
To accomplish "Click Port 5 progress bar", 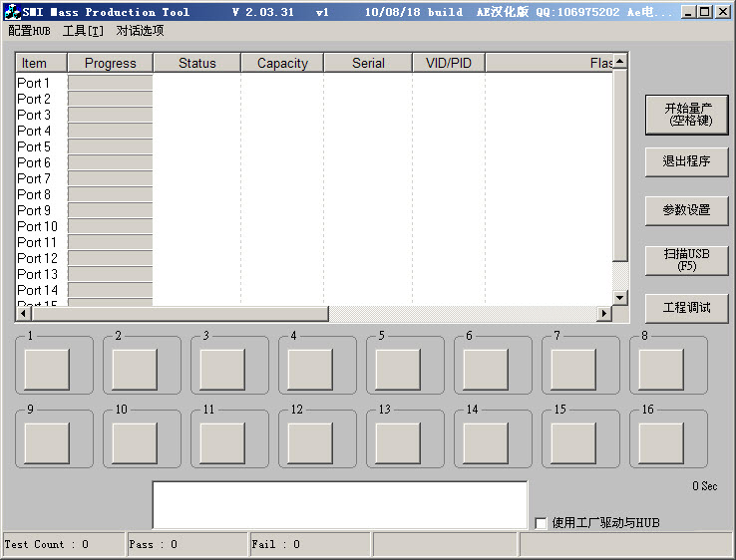I will click(110, 146).
